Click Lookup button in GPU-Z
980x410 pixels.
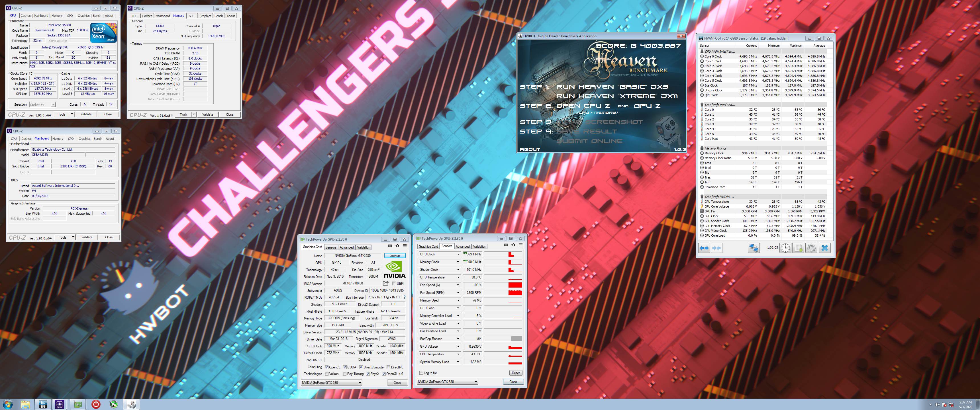(x=395, y=256)
